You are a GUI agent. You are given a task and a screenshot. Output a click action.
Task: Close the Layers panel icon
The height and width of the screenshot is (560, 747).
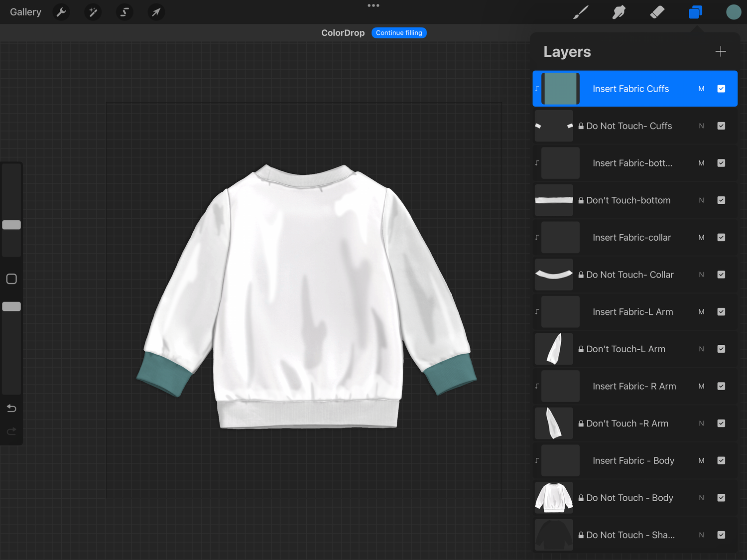click(x=695, y=12)
